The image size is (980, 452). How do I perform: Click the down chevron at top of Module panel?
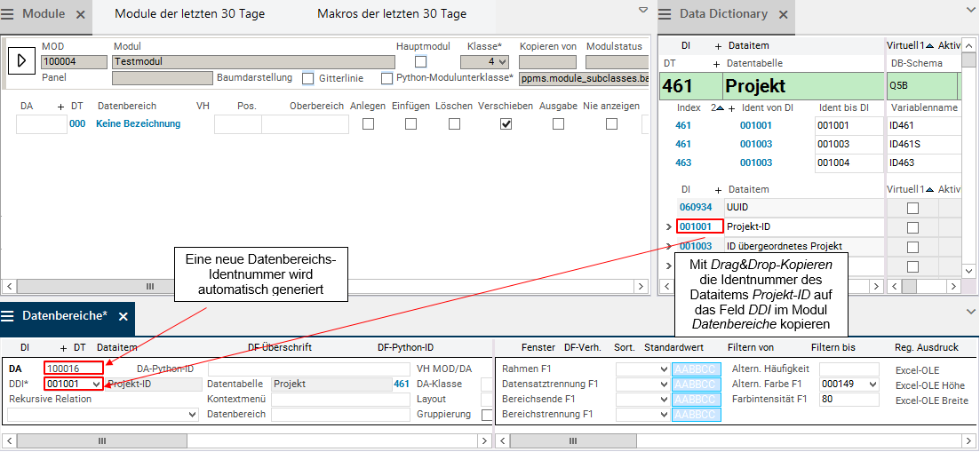644,10
